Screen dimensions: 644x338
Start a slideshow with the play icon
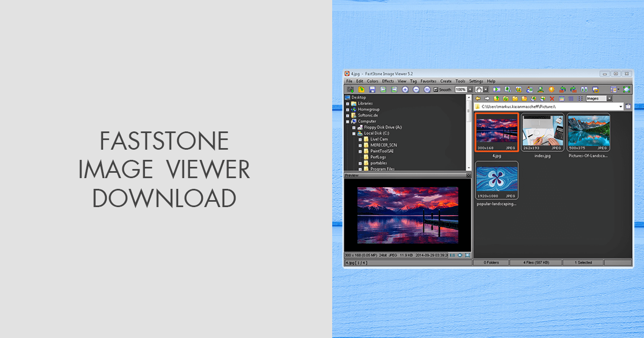pos(497,90)
